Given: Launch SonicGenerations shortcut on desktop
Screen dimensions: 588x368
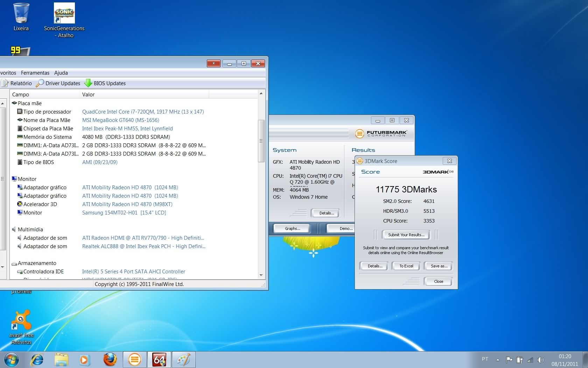Looking at the screenshot, I should tap(64, 20).
